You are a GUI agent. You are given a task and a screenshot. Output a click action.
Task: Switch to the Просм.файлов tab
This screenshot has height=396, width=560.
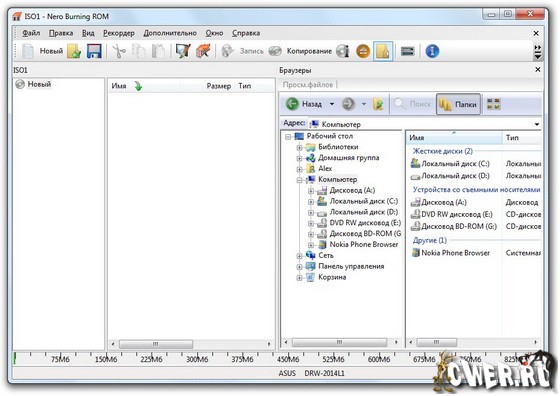tap(308, 85)
